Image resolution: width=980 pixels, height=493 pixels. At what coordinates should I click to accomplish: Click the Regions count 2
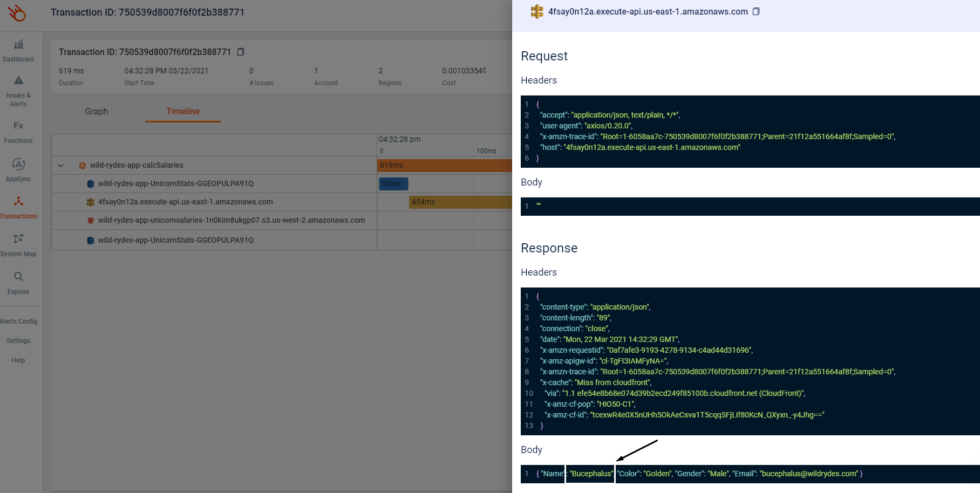(x=380, y=71)
